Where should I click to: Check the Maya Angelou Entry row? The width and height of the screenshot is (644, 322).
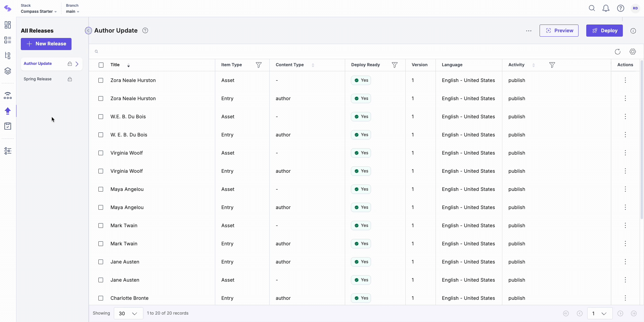[x=101, y=207]
